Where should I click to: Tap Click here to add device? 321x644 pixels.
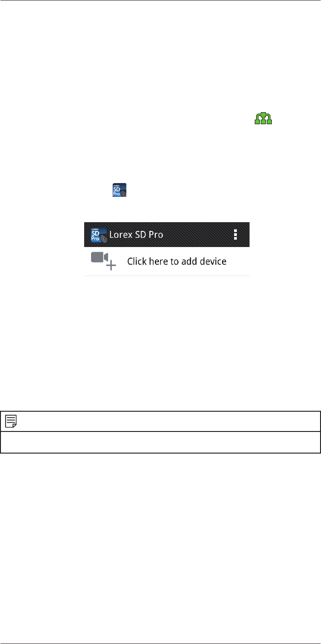177,261
